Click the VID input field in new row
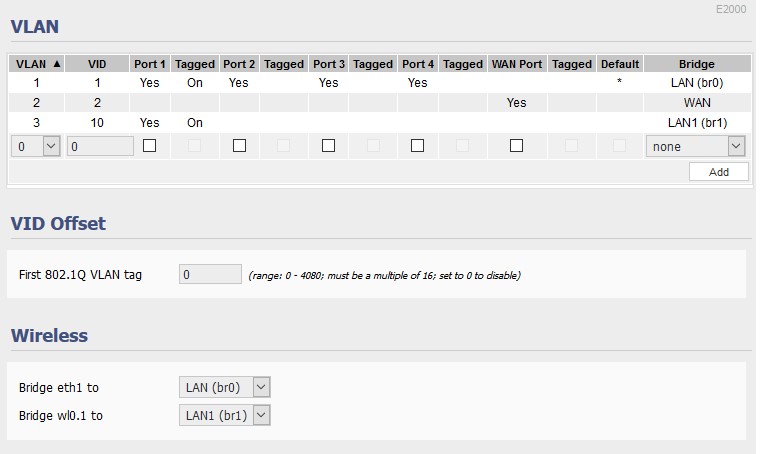765x454 pixels. pyautogui.click(x=100, y=146)
